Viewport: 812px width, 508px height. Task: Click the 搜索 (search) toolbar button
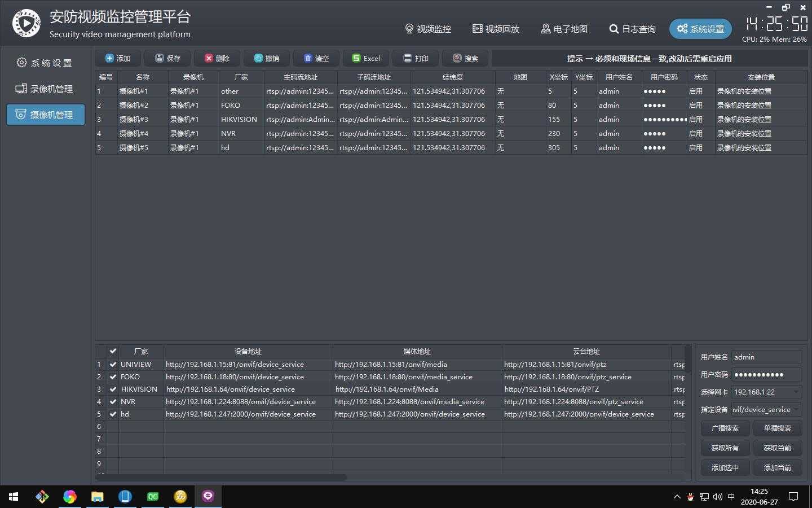pos(465,58)
